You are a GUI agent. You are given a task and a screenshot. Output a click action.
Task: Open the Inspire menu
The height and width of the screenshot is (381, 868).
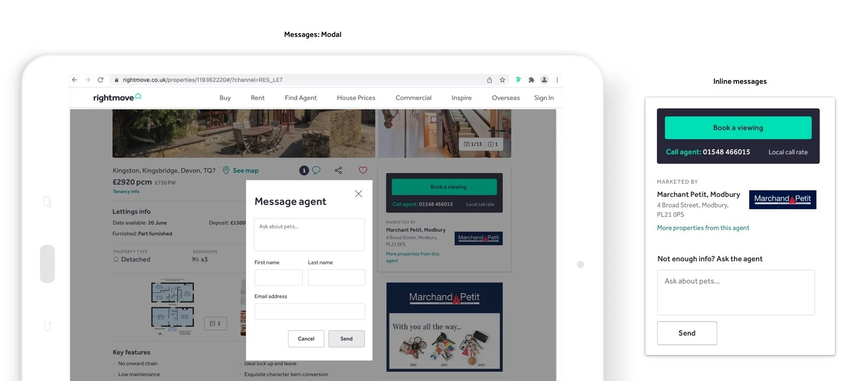461,98
